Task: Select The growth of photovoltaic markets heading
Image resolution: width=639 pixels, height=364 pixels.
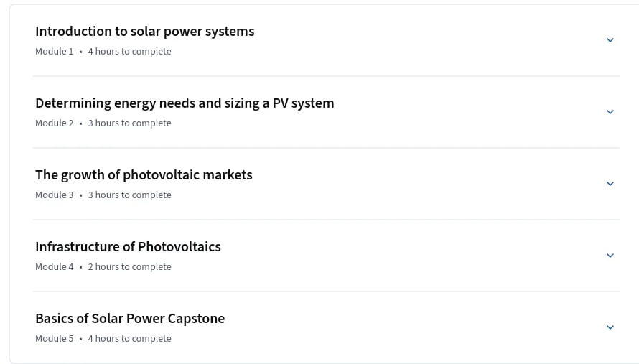Action: 144,175
